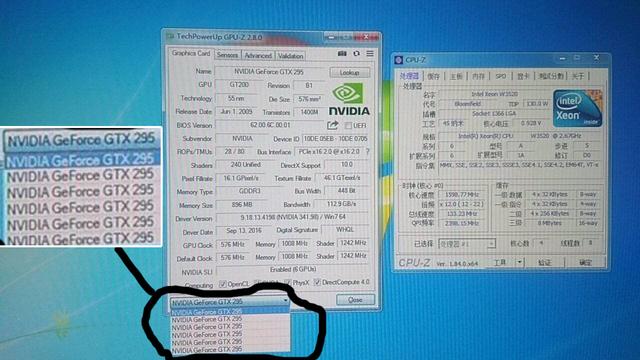640x360 pixels.
Task: Toggle the CUDA checkbox
Action: tap(258, 283)
